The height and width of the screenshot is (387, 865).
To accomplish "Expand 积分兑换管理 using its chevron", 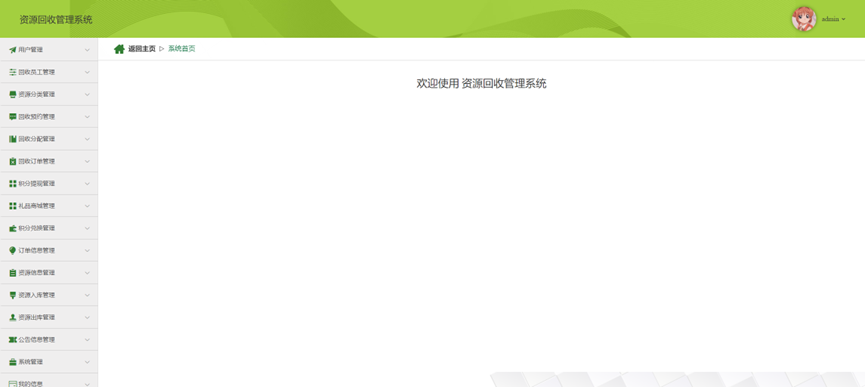I will point(87,228).
